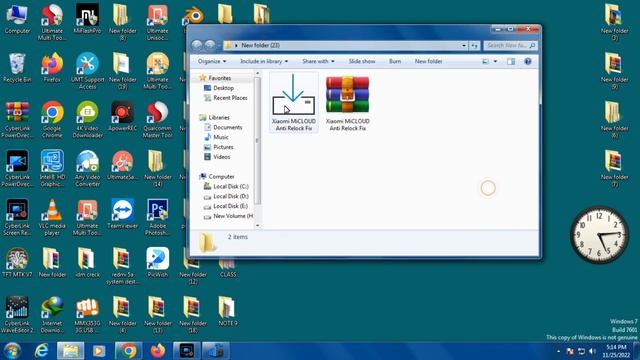Launch Intel HD Graphics shortcut
This screenshot has width=640, height=360.
click(52, 169)
